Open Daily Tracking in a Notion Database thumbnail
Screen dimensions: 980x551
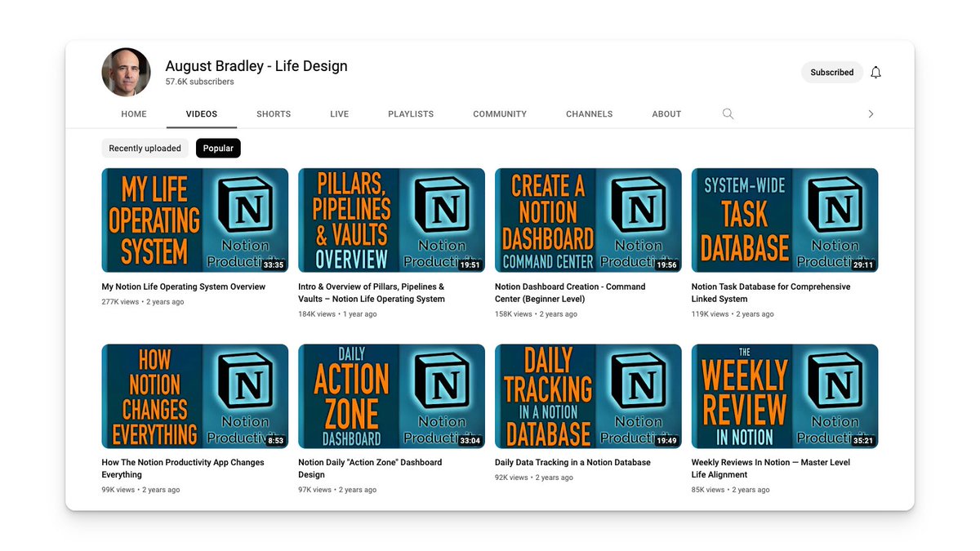click(x=588, y=396)
